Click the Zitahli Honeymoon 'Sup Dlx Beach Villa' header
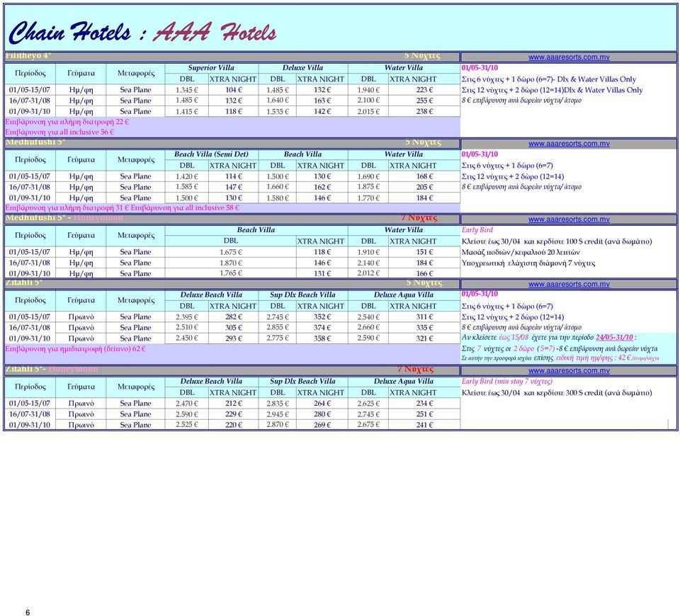The image size is (680, 616). click(302, 382)
